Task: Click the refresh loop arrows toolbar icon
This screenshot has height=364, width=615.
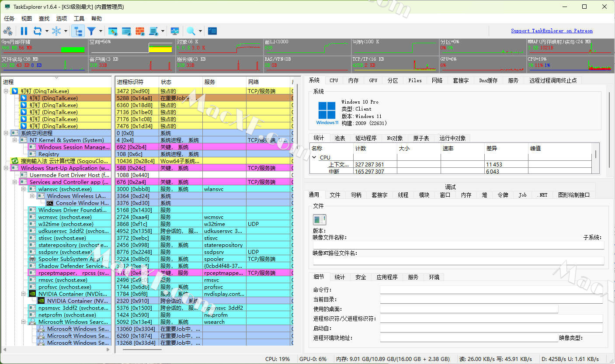Action: click(x=38, y=31)
